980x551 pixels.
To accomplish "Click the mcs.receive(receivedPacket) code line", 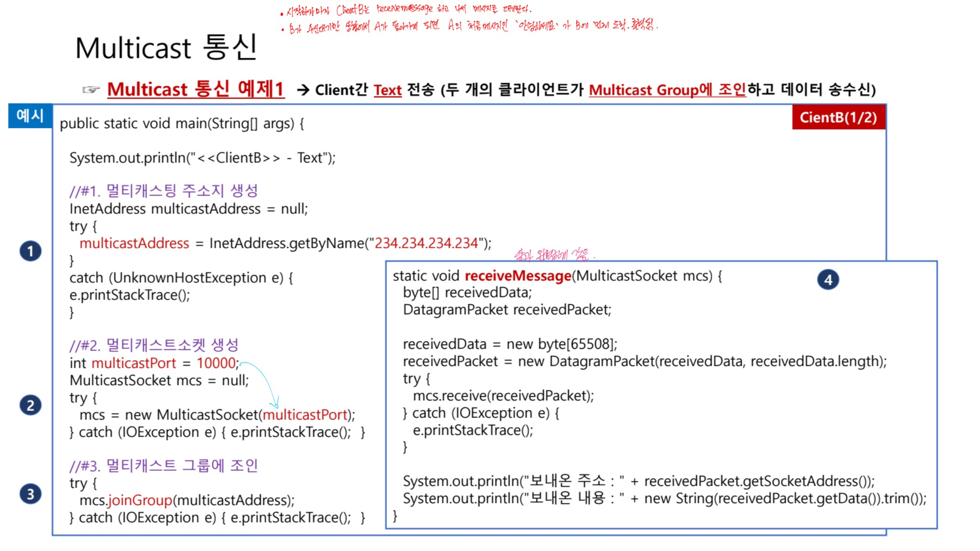I will 503,396.
